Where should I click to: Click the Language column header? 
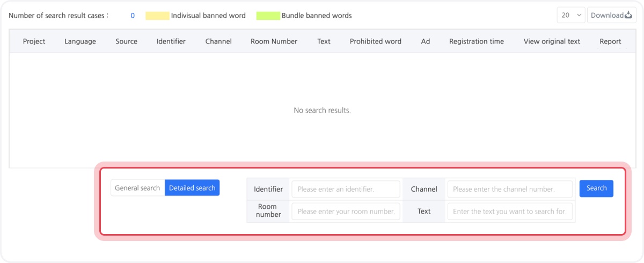[x=80, y=41]
